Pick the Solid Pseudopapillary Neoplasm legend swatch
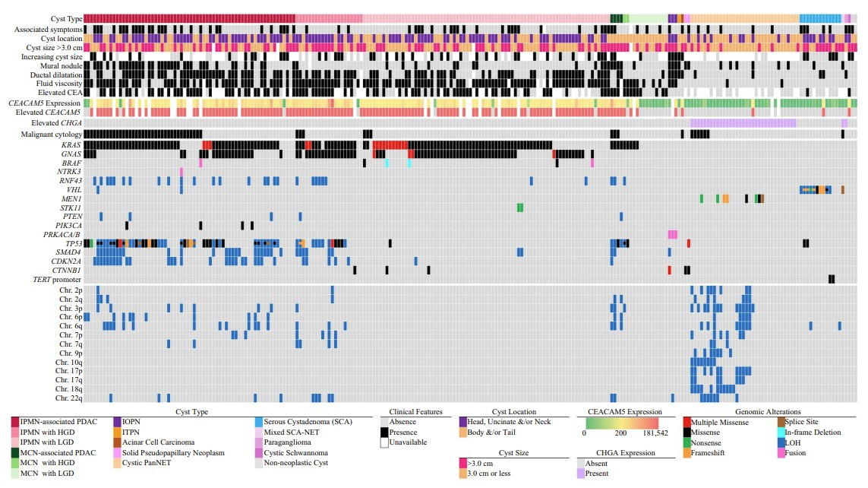Screen dimensions: 868x488 coord(118,452)
